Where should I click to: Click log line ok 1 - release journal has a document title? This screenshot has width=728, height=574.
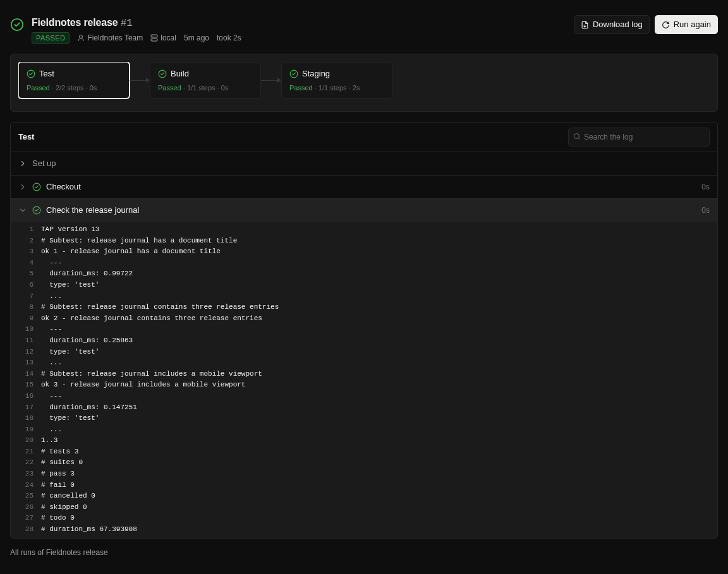coord(130,251)
